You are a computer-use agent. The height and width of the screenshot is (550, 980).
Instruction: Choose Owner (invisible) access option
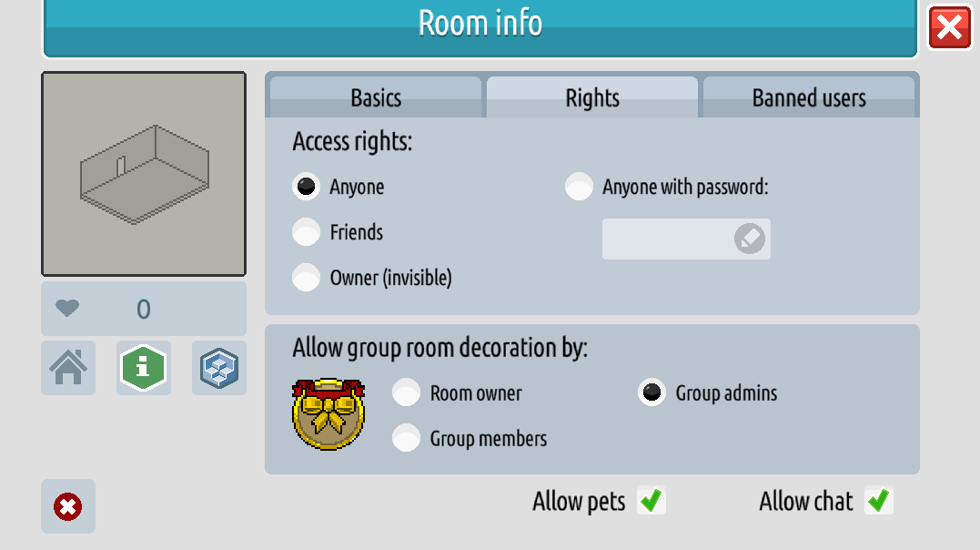(x=307, y=278)
